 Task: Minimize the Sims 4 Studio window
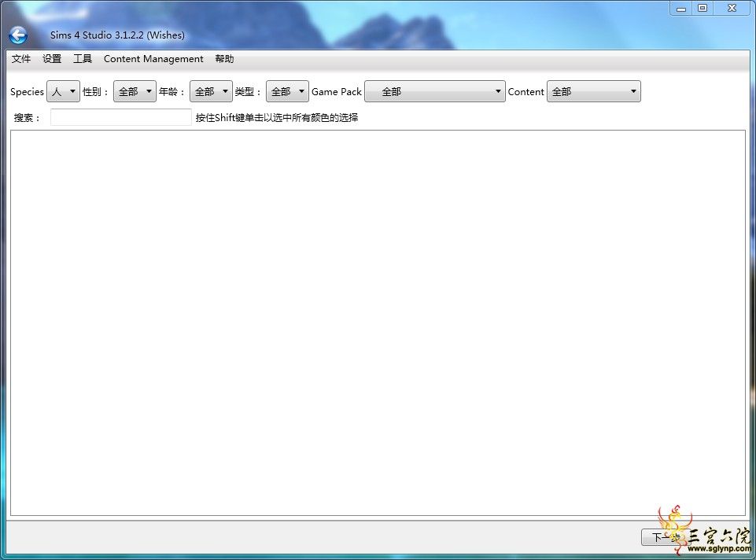[680, 8]
